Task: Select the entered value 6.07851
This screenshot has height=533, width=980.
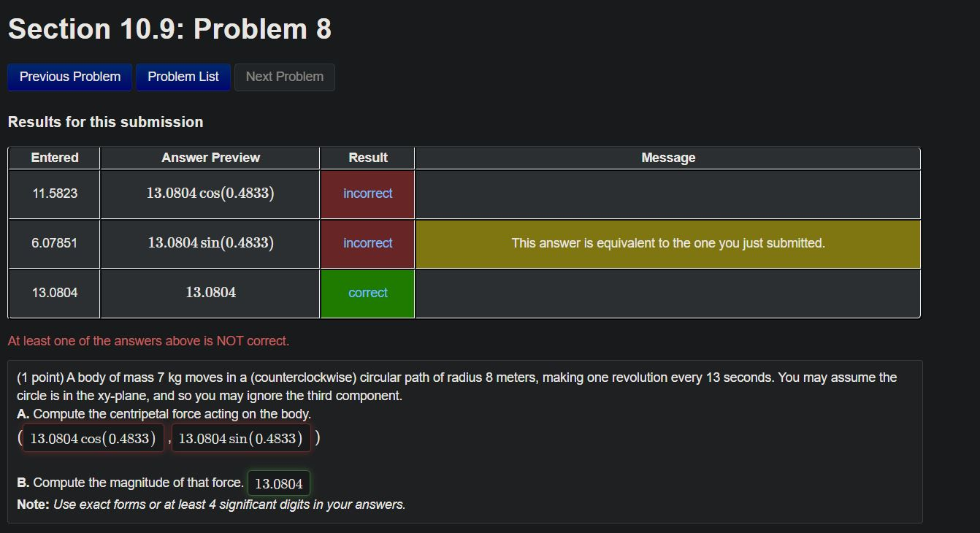Action: (55, 243)
